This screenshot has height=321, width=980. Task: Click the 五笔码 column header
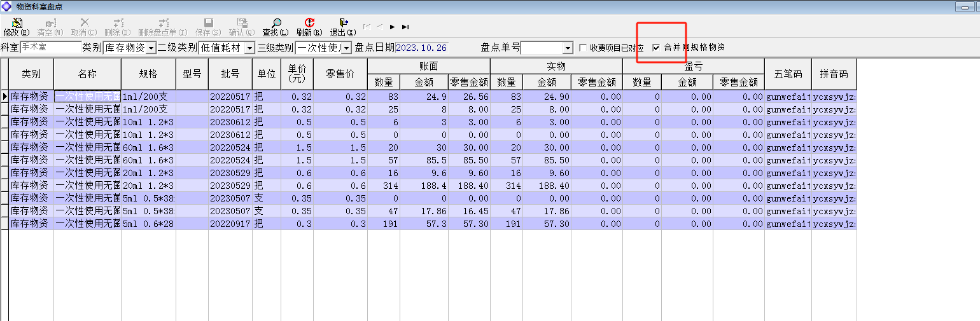tap(788, 74)
